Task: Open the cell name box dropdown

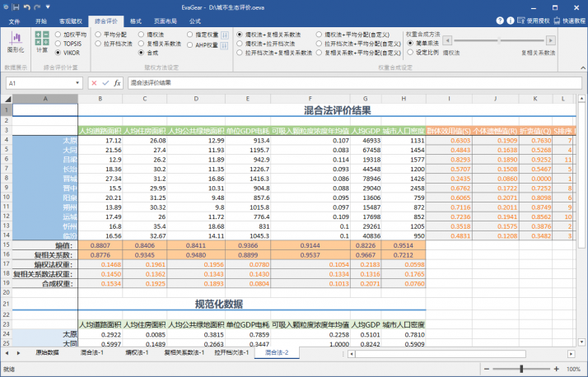Action: (77, 83)
